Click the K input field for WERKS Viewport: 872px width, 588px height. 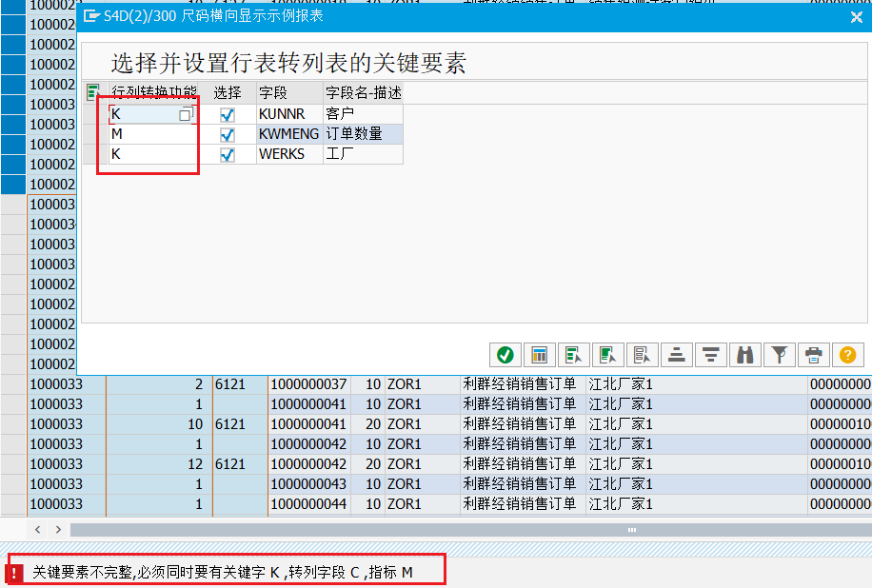pos(153,154)
